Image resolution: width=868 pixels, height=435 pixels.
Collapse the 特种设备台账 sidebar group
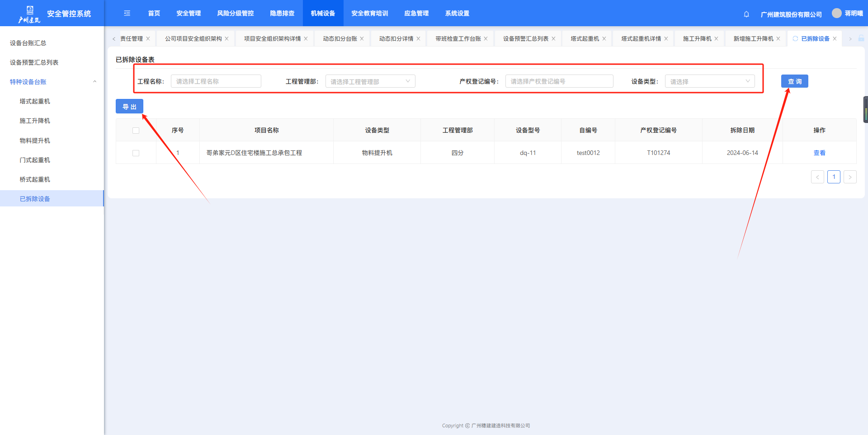pos(94,82)
